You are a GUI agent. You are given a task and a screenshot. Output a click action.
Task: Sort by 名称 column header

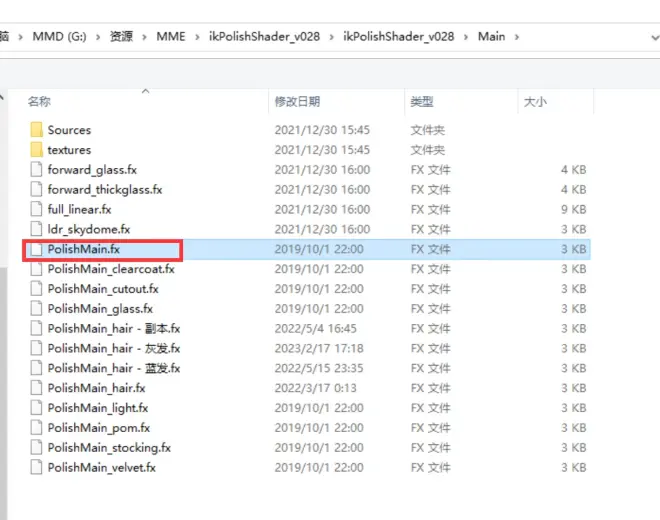[40, 101]
